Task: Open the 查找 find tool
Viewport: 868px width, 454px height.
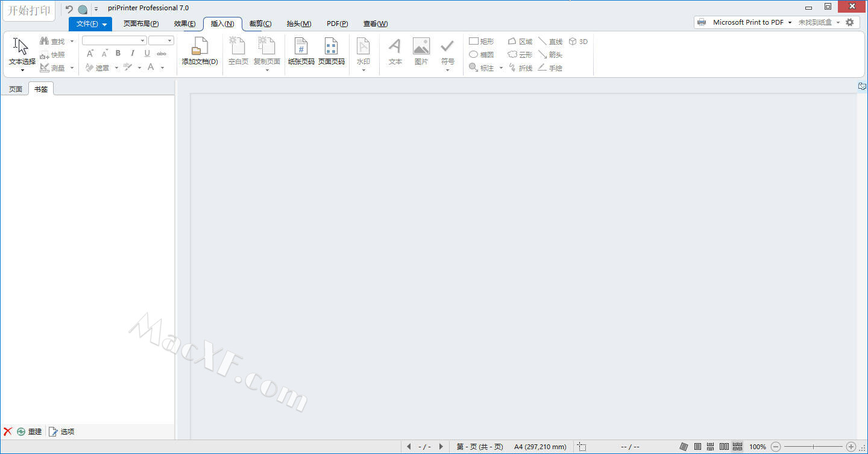Action: point(52,42)
